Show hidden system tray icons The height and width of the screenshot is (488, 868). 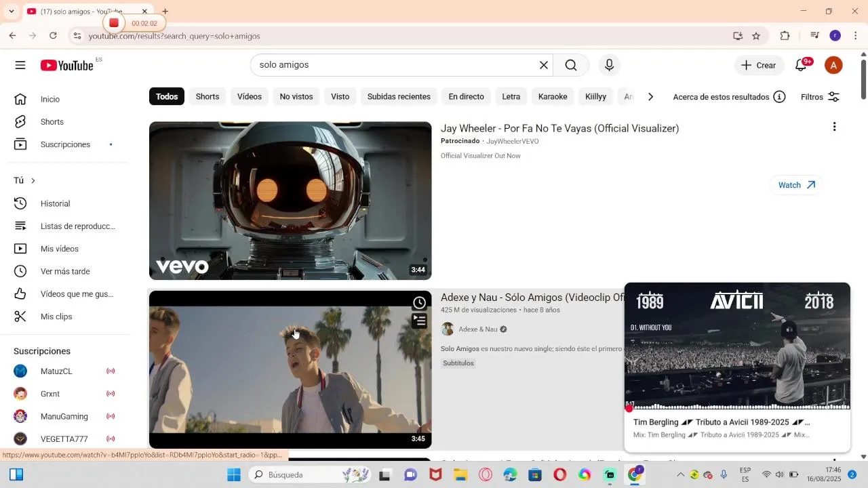coord(681,474)
